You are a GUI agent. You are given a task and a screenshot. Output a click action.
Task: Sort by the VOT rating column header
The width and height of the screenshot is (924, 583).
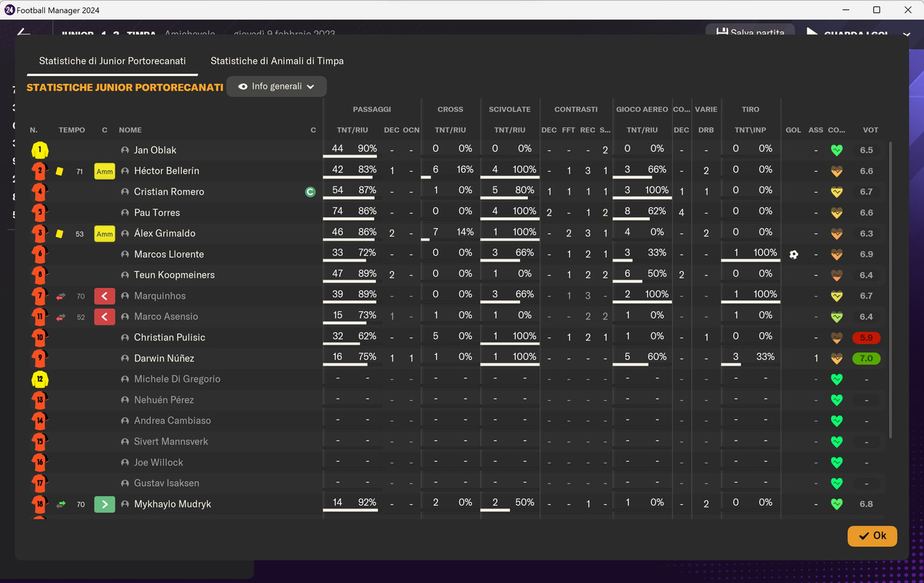pyautogui.click(x=870, y=130)
